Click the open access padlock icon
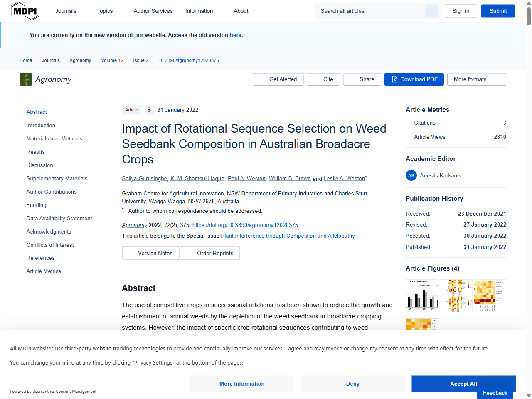 [x=149, y=110]
